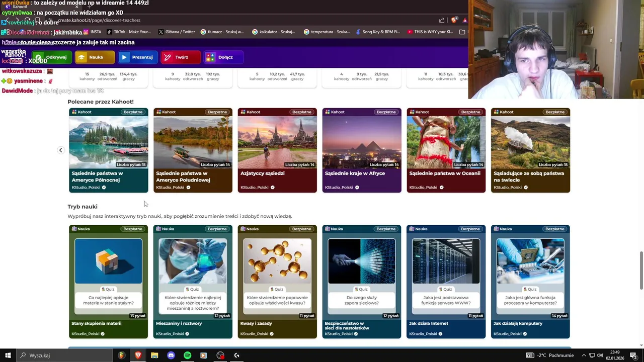Click the scientist flask image thumbnail
644x362 pixels.
tap(193, 261)
